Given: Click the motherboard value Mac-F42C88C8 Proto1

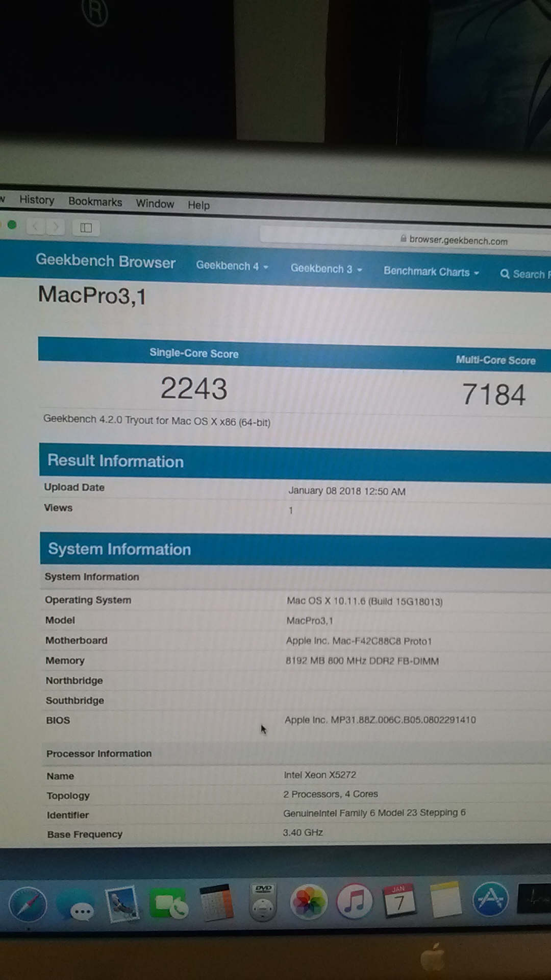Looking at the screenshot, I should (359, 641).
